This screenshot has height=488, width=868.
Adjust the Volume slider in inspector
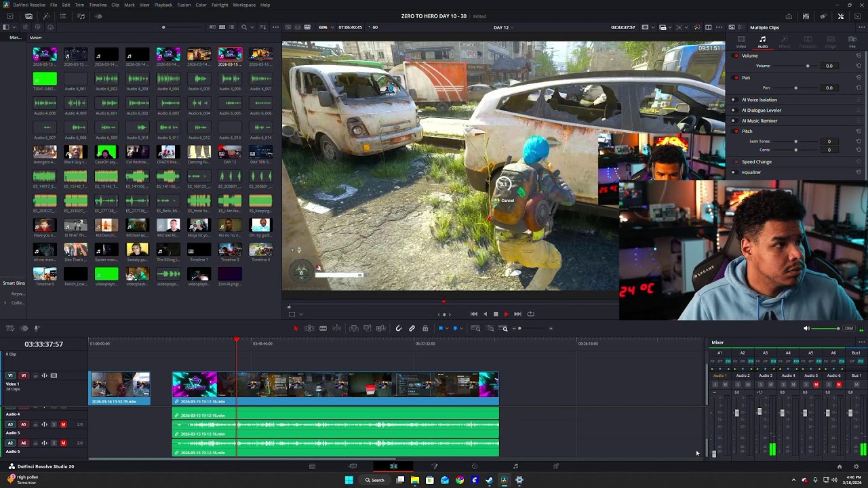(x=796, y=66)
